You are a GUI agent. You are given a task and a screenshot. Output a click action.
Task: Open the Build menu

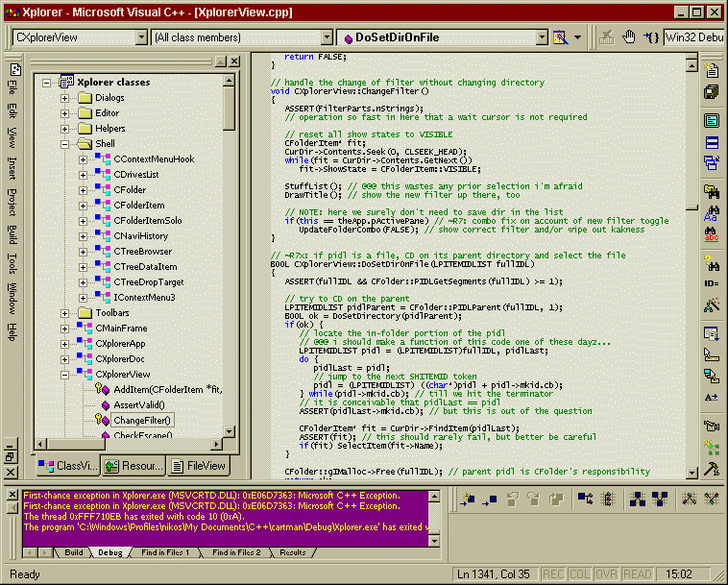(x=12, y=234)
